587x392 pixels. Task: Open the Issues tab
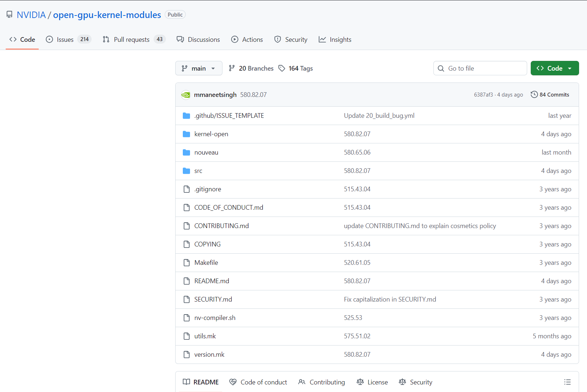69,39
